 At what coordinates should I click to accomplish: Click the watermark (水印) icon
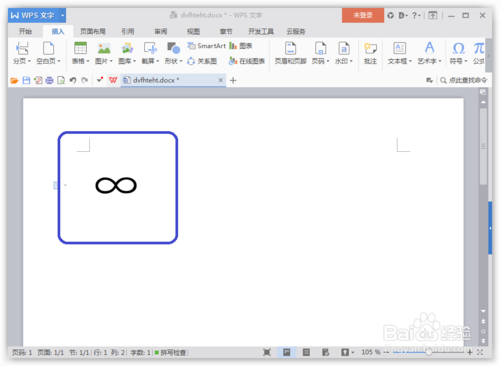click(344, 48)
